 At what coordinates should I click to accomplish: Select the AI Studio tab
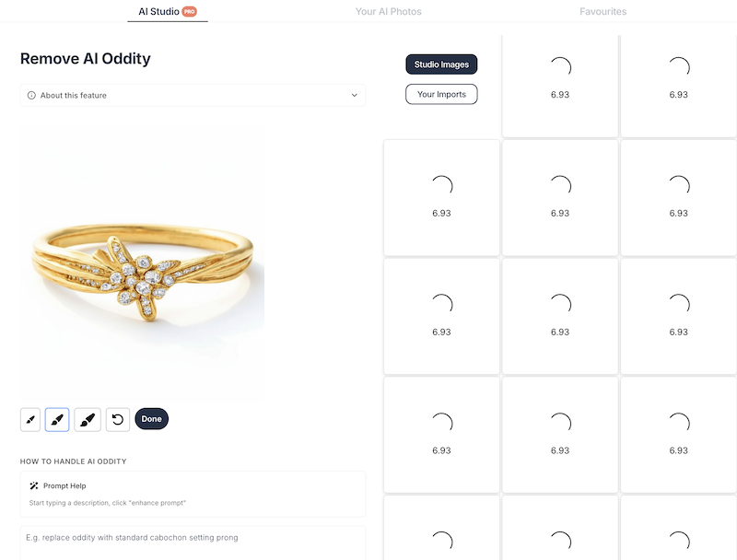(x=158, y=12)
